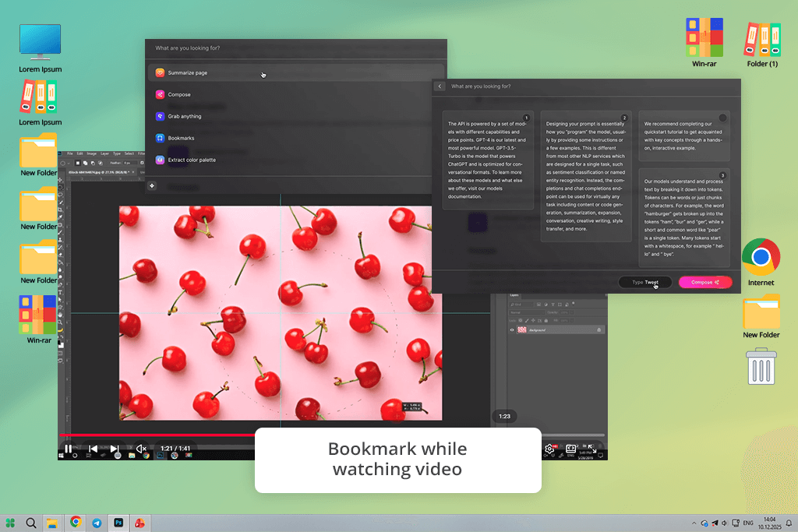Open the Normal blend mode dropdown
798x532 pixels.
point(527,312)
